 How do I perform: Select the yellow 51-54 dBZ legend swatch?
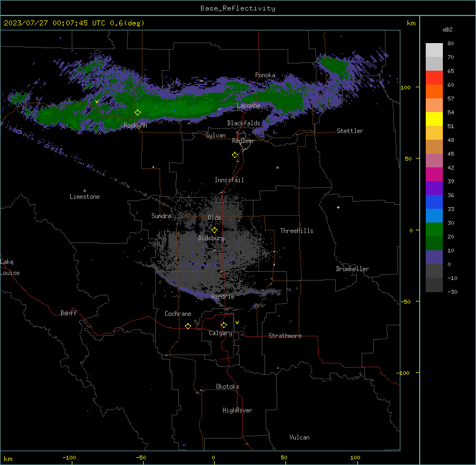pos(434,119)
